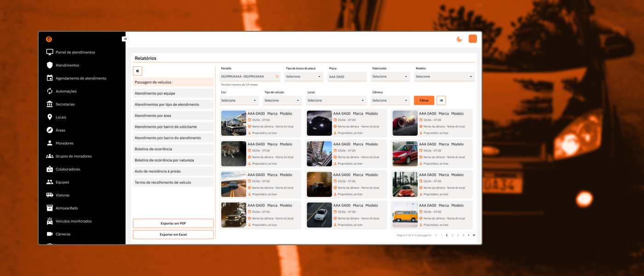644x276 pixels.
Task: Open the white car aerial road thumbnail
Action: point(319,215)
